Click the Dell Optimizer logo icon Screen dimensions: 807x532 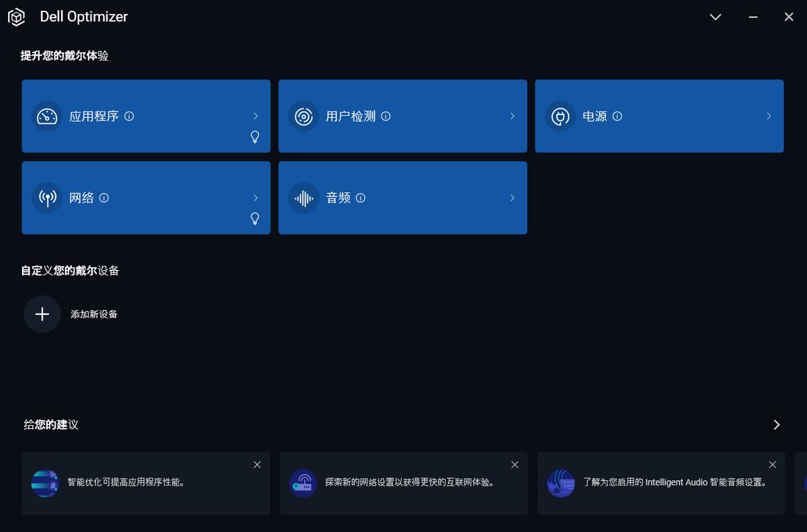pos(16,16)
